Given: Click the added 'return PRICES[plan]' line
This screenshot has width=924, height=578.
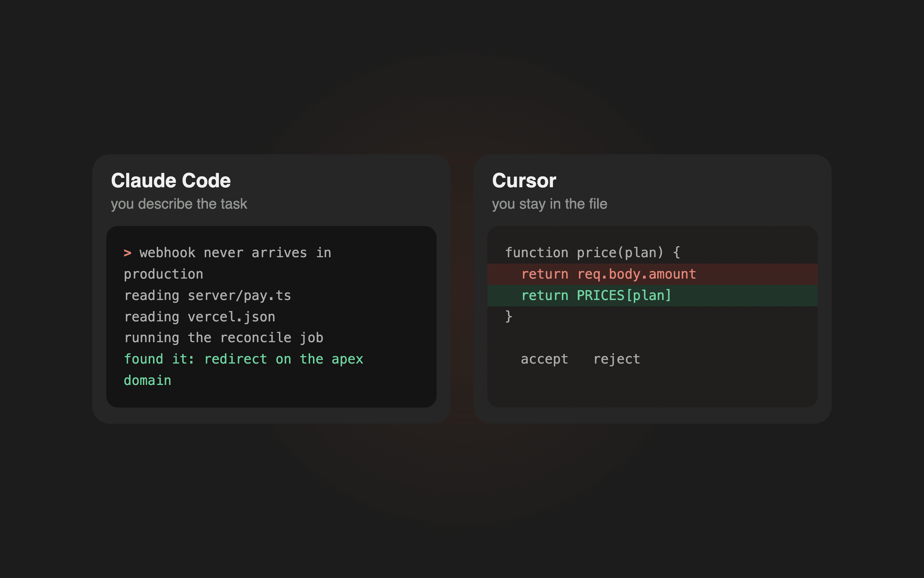Looking at the screenshot, I should click(652, 295).
